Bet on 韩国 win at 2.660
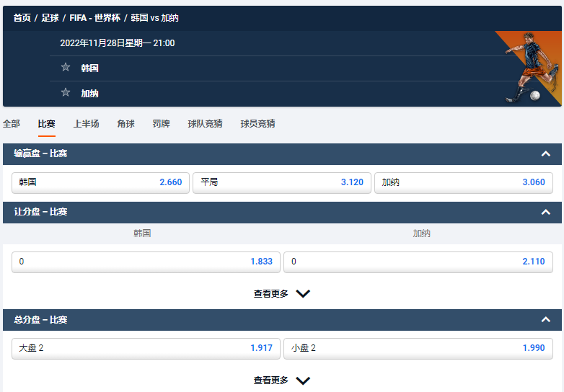The image size is (564, 392). [x=101, y=182]
